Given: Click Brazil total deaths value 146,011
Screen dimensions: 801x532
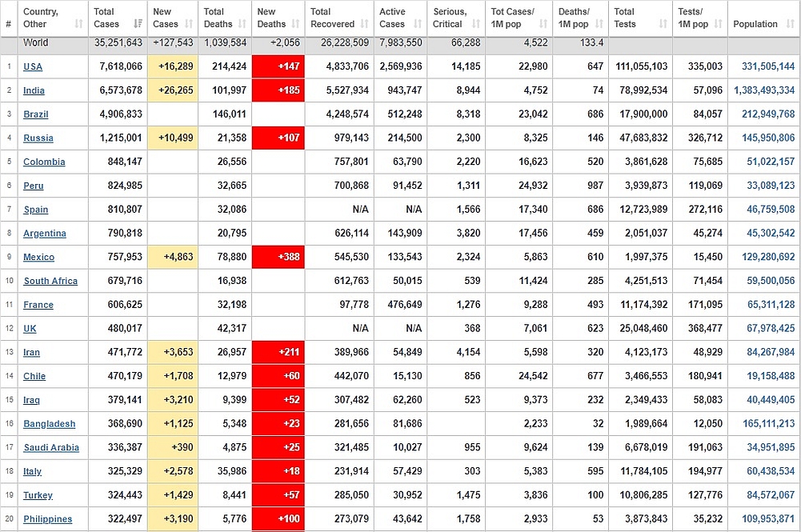Looking at the screenshot, I should [x=229, y=114].
